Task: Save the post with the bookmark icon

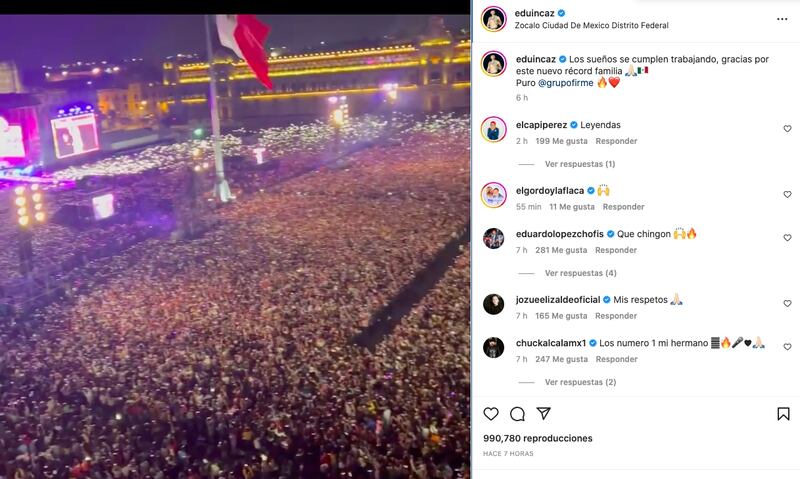Action: click(783, 414)
